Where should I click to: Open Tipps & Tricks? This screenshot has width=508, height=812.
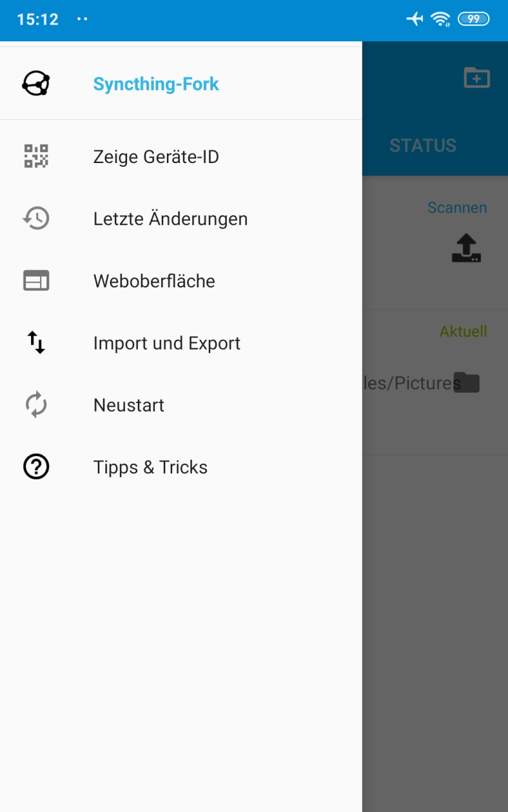point(150,468)
